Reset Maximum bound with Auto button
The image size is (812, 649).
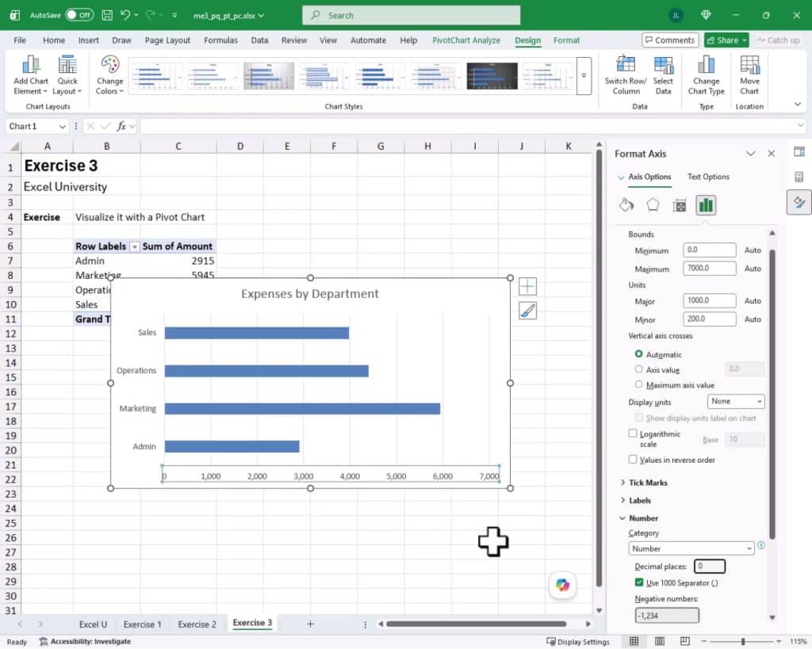click(753, 268)
